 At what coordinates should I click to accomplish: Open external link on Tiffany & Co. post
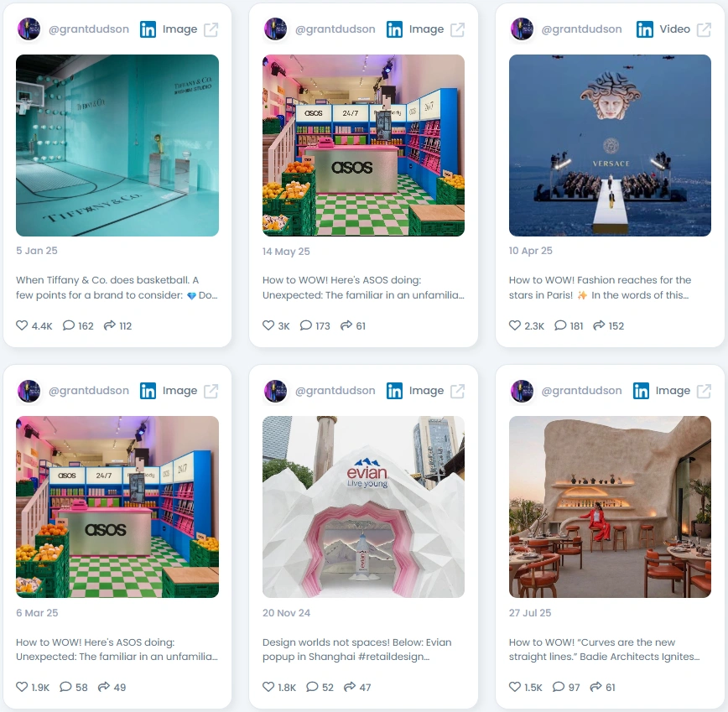click(x=211, y=29)
